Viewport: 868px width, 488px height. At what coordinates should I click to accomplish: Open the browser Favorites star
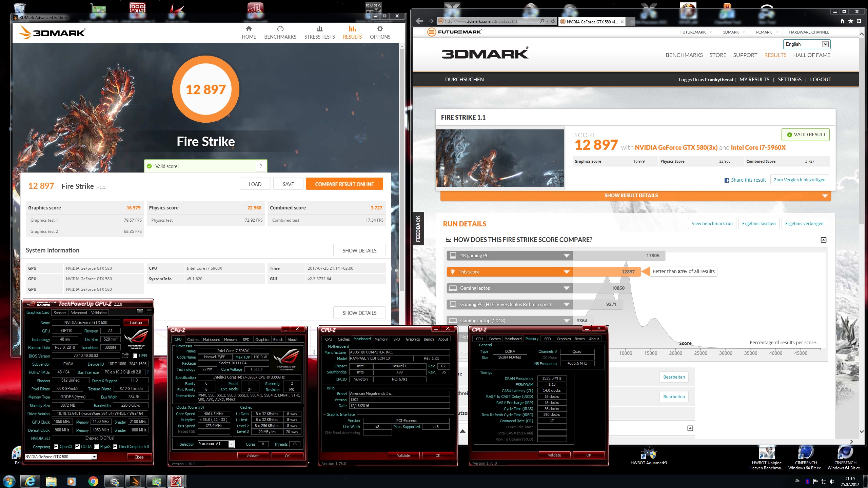(x=851, y=21)
